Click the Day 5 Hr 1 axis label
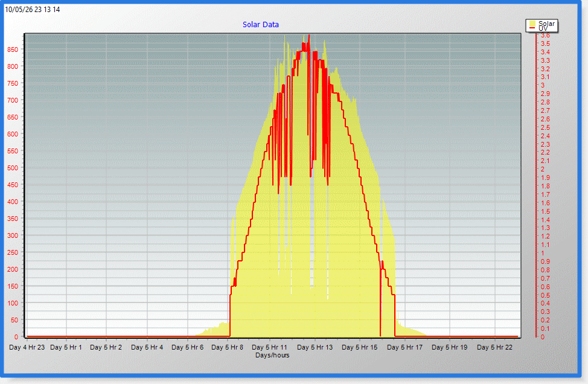This screenshot has width=588, height=384. pyautogui.click(x=66, y=347)
